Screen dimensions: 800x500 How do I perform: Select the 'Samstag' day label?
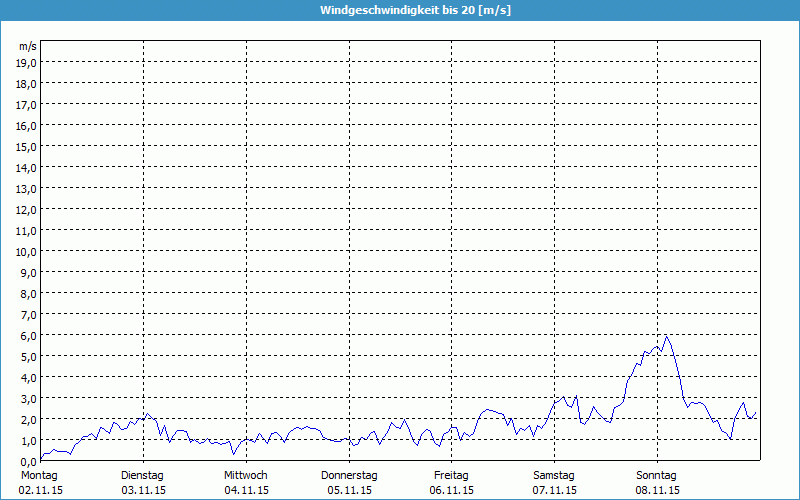click(554, 475)
